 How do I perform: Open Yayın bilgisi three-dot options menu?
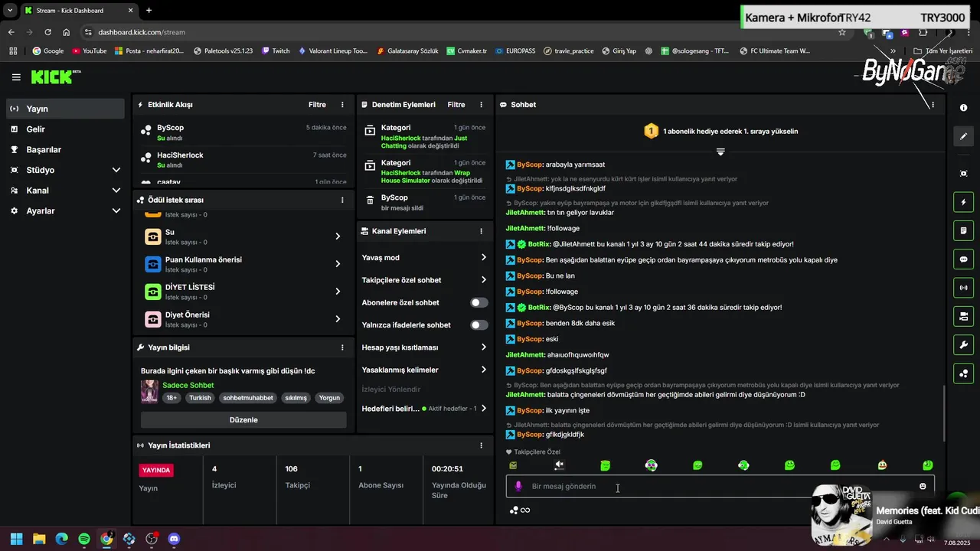click(342, 347)
